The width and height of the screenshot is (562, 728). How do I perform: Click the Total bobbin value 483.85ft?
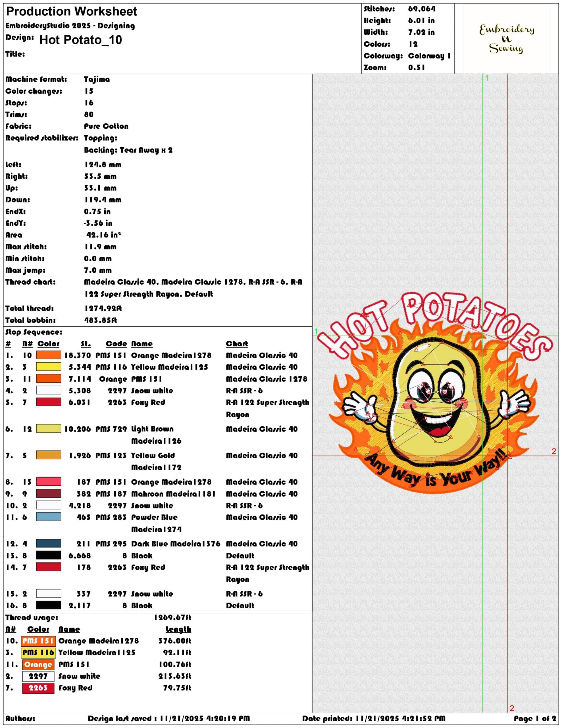[100, 320]
